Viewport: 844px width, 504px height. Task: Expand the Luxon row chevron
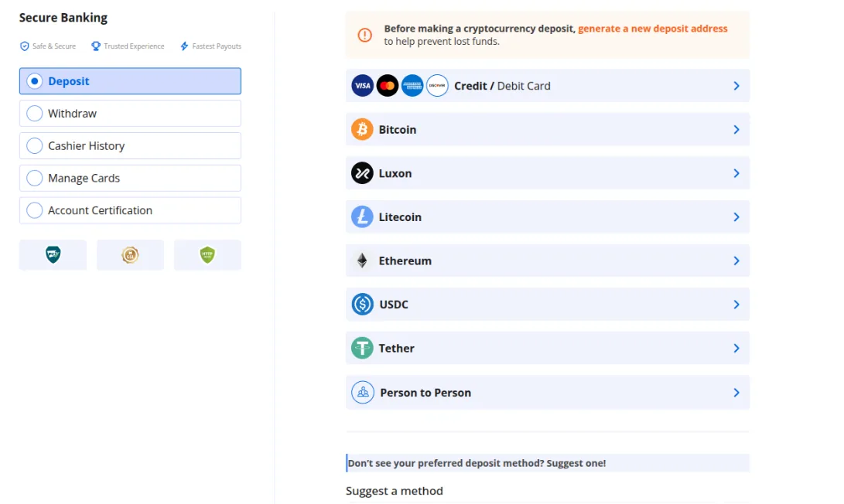click(736, 173)
